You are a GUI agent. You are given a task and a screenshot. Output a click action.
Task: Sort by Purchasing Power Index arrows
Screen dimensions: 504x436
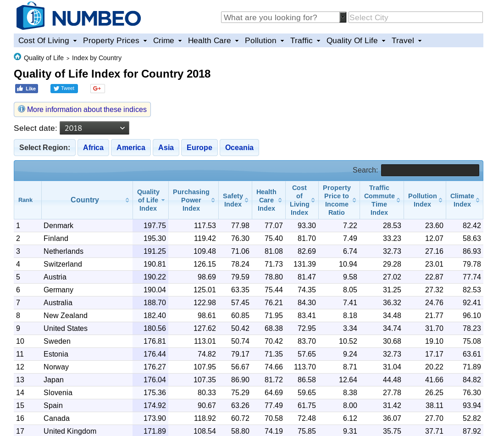click(213, 200)
